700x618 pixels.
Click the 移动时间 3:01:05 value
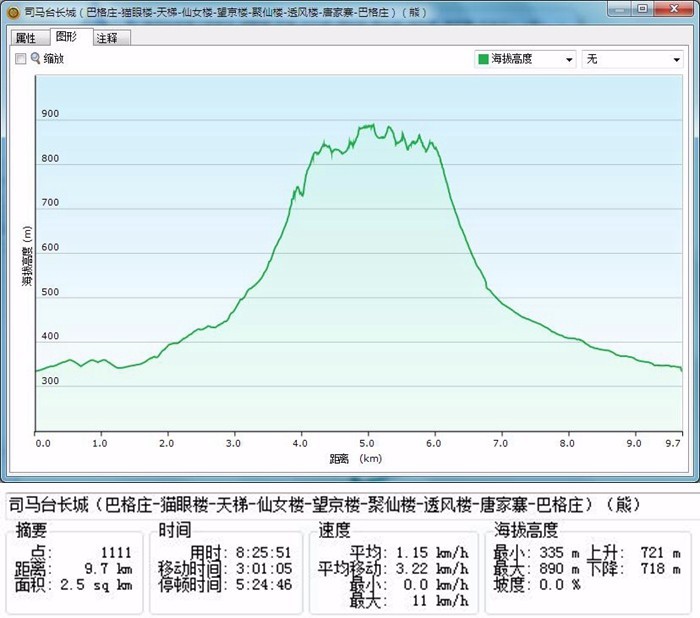(x=263, y=569)
